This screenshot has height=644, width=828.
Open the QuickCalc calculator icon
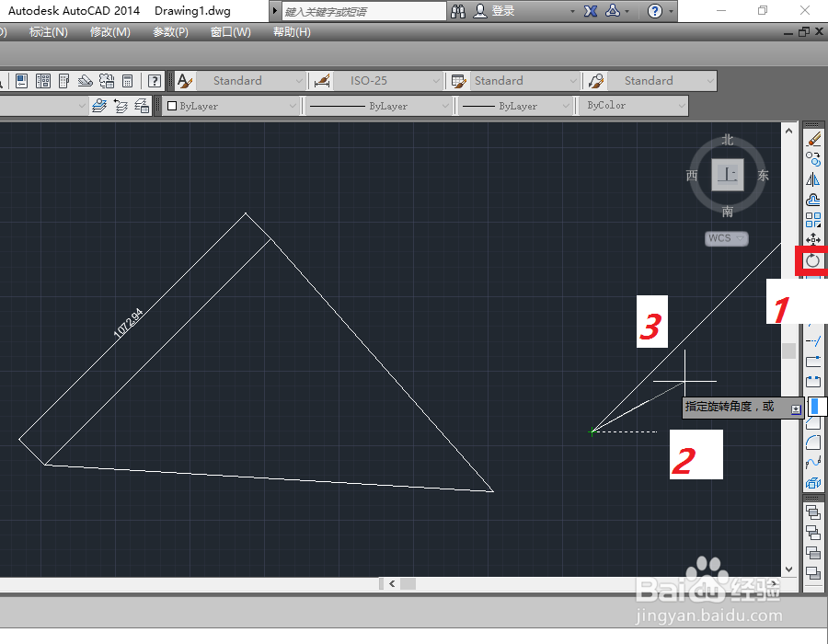[127, 81]
